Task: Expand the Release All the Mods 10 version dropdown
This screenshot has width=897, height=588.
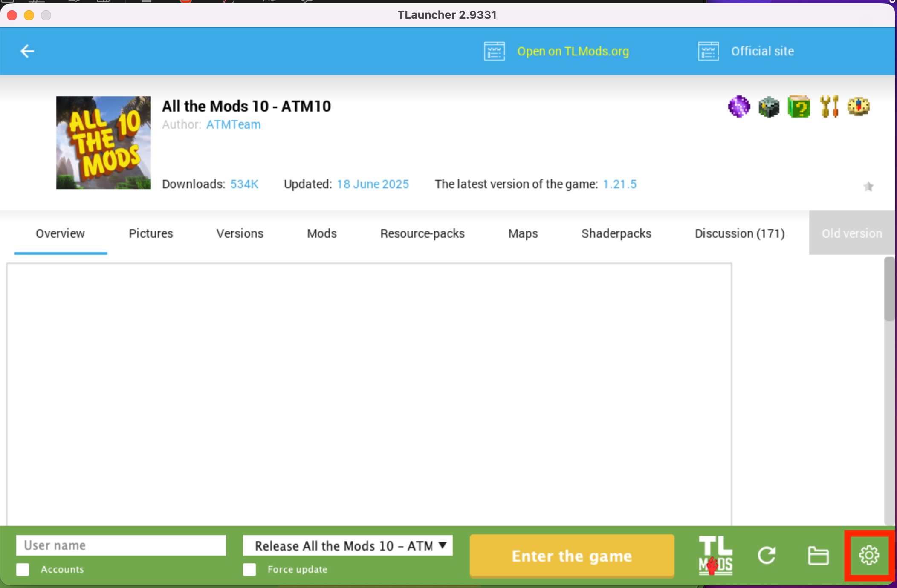Action: (348, 545)
